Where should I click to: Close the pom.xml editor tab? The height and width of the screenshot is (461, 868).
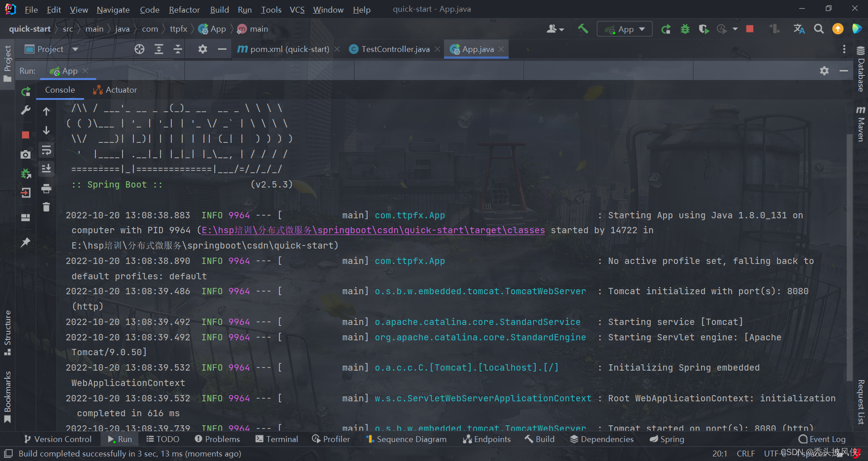[x=337, y=49]
